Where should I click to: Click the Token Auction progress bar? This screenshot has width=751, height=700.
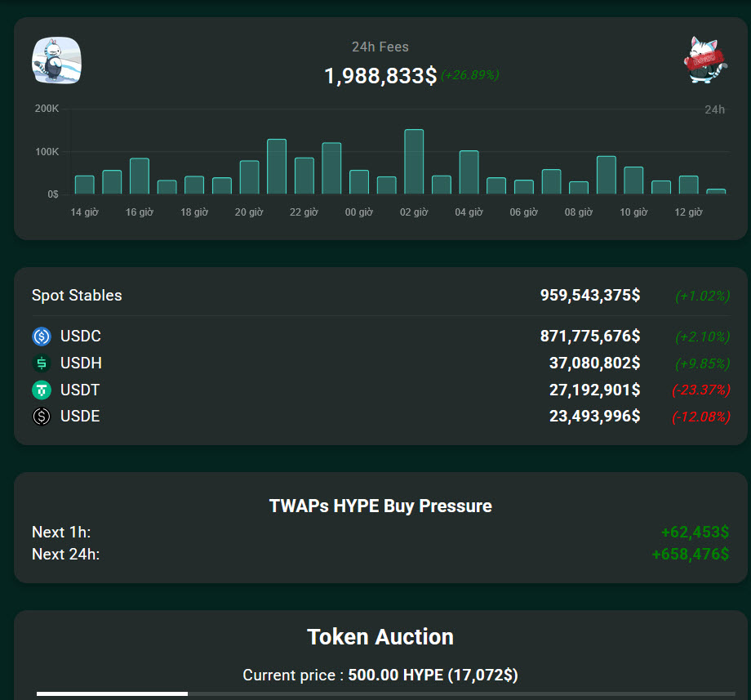[385, 693]
